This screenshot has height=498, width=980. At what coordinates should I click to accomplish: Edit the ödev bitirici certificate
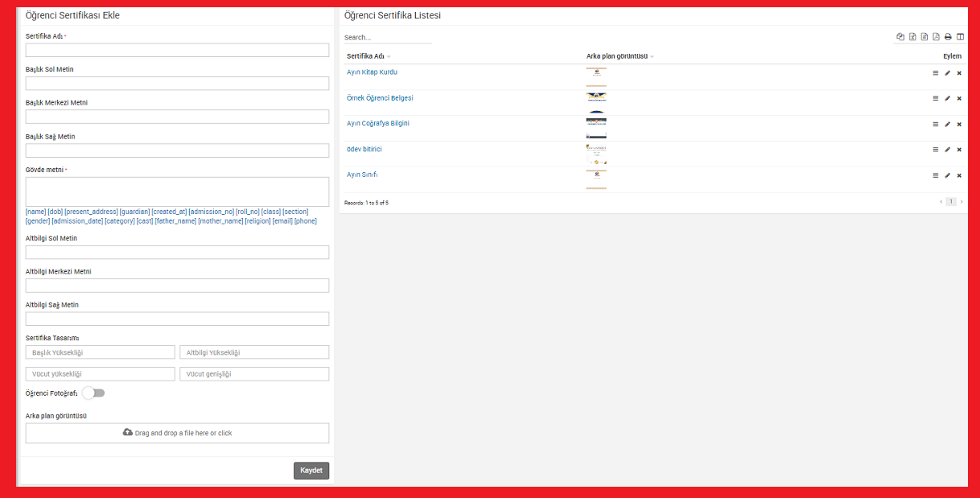point(947,150)
